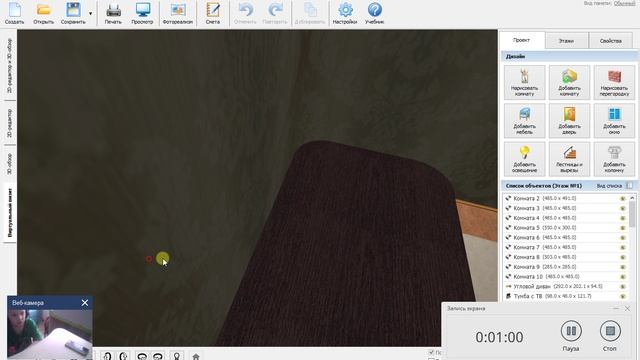Pause recording with the Пауза button
Screen dimensions: 640x360
[x=571, y=331]
